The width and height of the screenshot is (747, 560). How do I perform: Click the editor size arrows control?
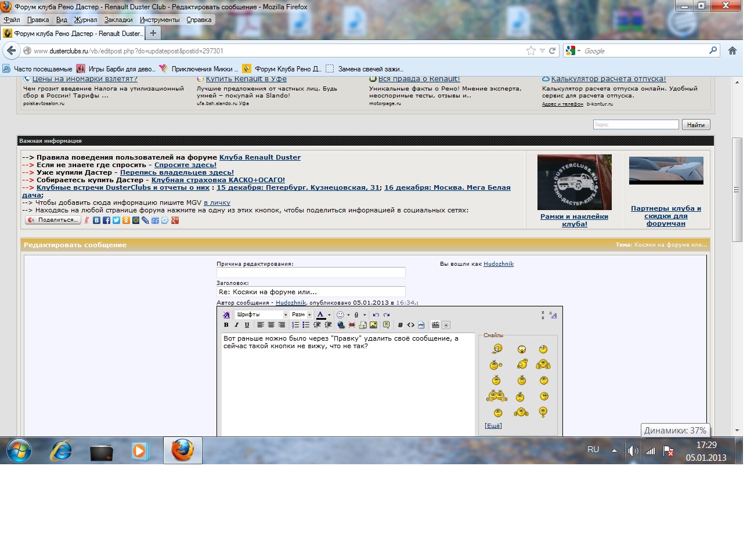click(543, 315)
